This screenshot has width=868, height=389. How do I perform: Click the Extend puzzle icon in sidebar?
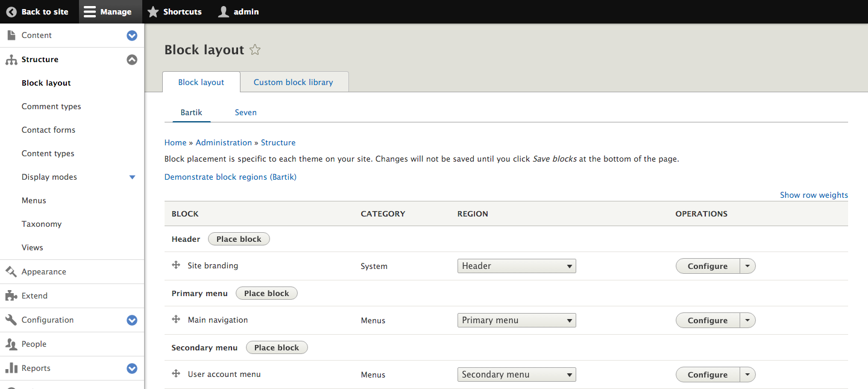(11, 296)
